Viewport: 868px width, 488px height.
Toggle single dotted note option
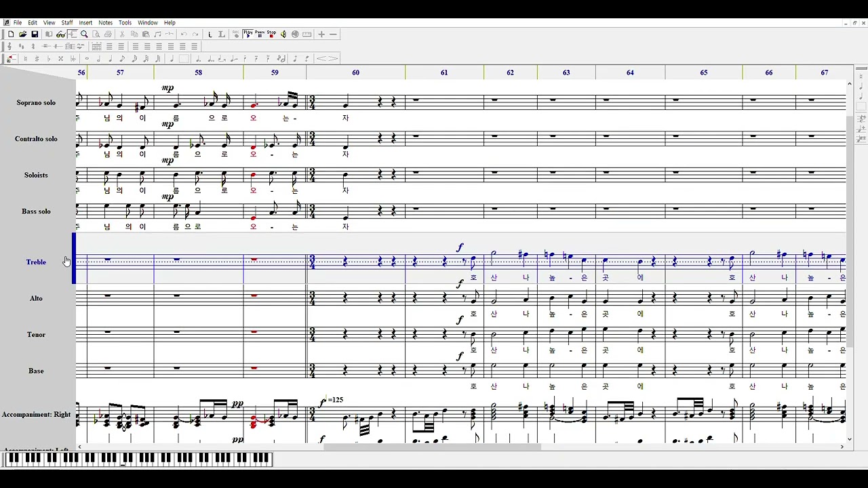198,58
